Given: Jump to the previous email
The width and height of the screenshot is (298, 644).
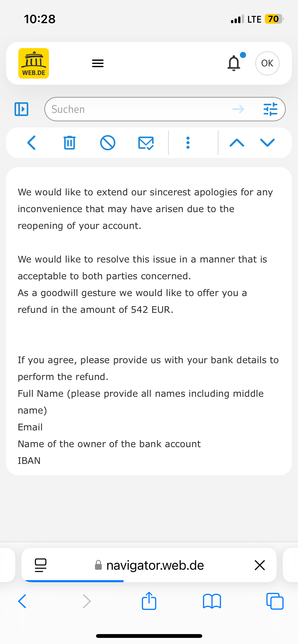Looking at the screenshot, I should click(237, 143).
